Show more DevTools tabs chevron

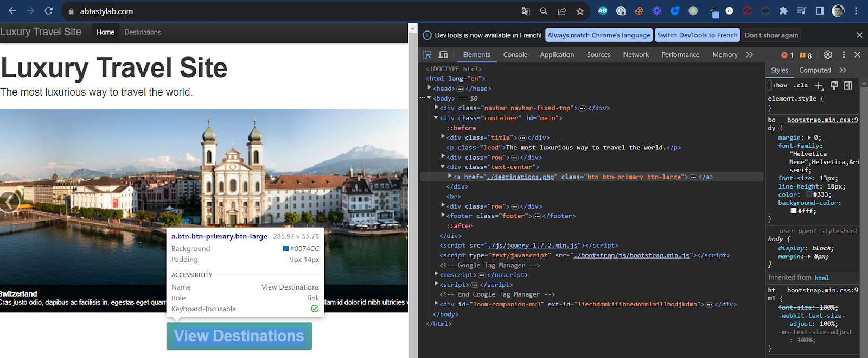point(750,55)
